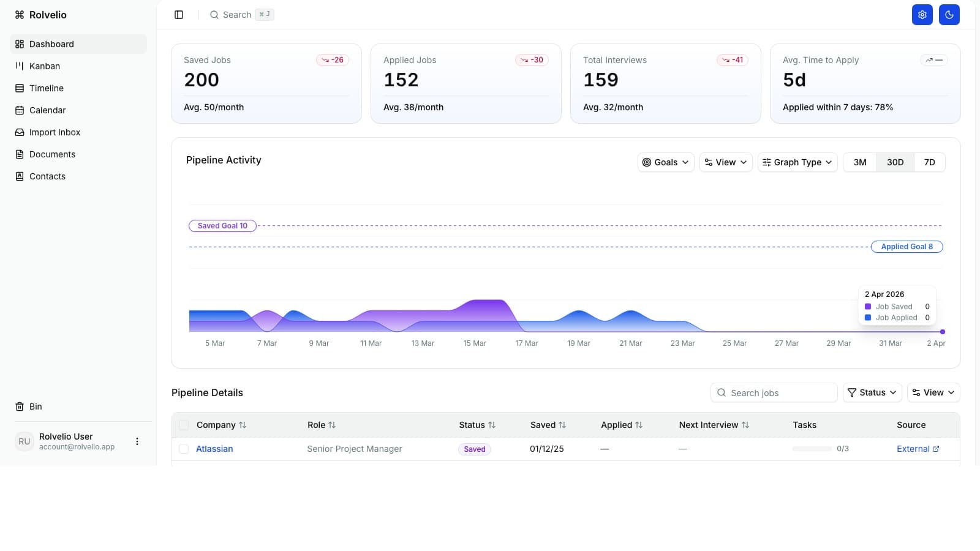Click the Total Interviews -41 trend badge
The width and height of the screenshot is (980, 551).
tap(732, 60)
